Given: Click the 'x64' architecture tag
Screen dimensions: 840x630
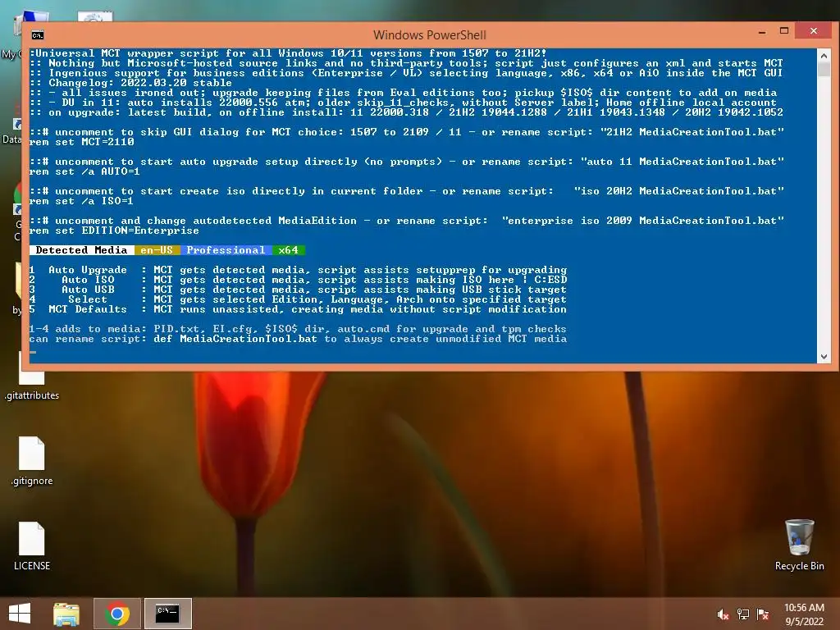Looking at the screenshot, I should coord(288,250).
